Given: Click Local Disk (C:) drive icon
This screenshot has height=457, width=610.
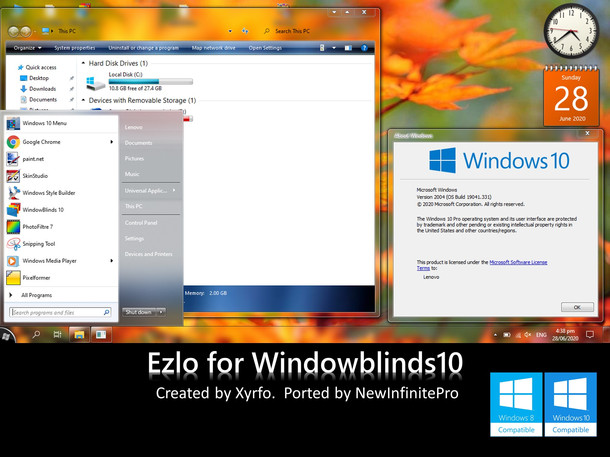Looking at the screenshot, I should click(x=95, y=82).
